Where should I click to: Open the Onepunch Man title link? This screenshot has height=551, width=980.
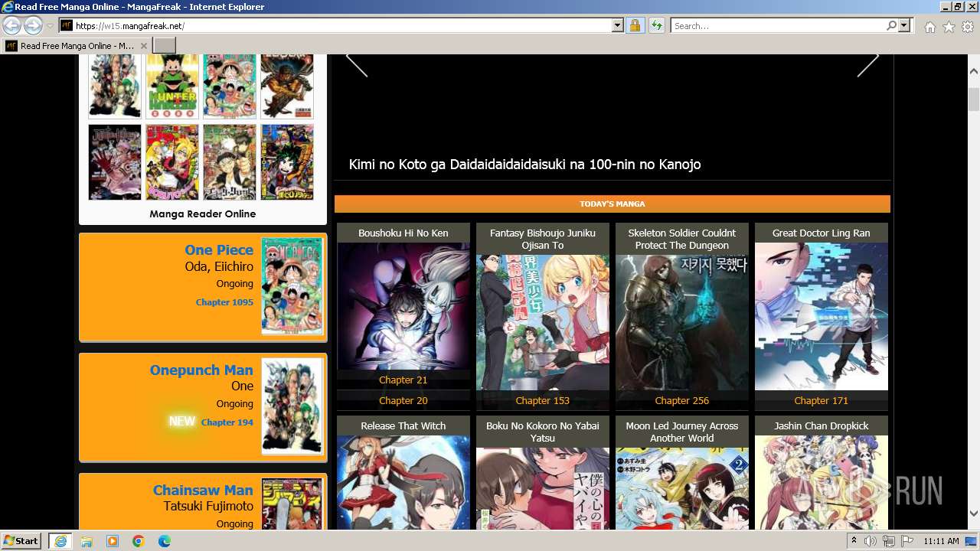pyautogui.click(x=201, y=370)
